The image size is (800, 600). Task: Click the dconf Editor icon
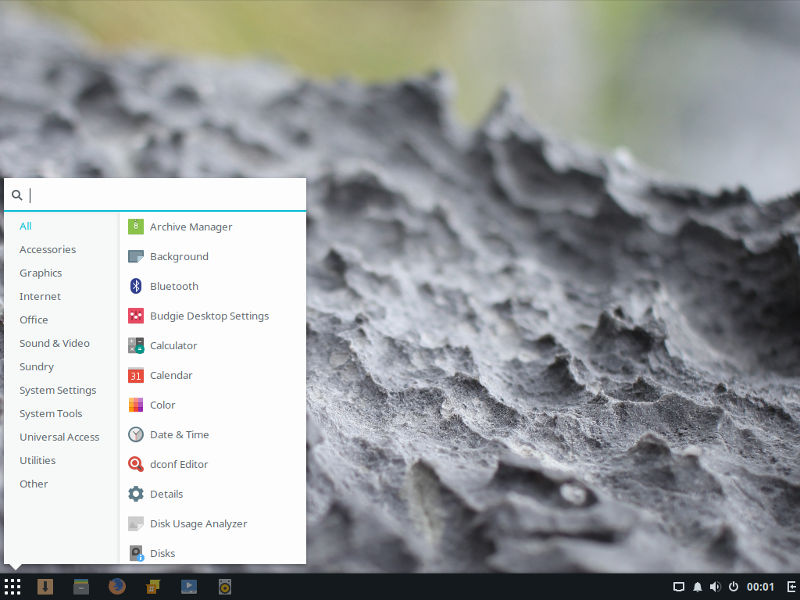point(136,464)
